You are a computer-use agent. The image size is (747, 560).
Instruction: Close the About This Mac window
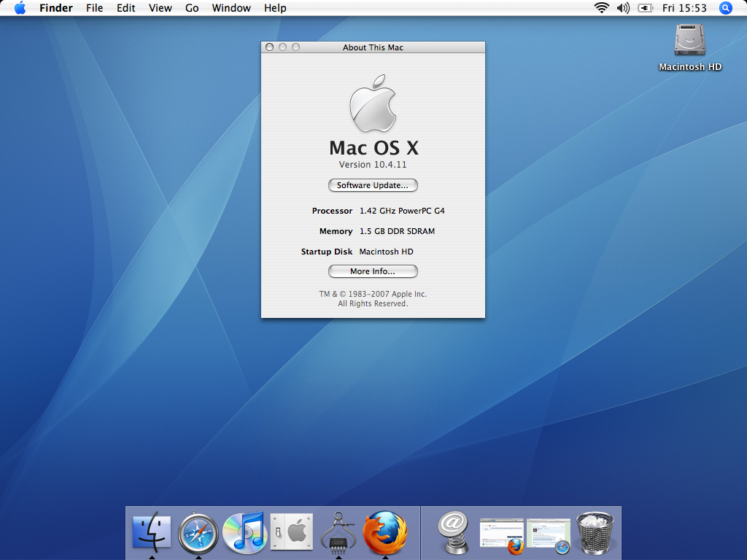pyautogui.click(x=270, y=47)
